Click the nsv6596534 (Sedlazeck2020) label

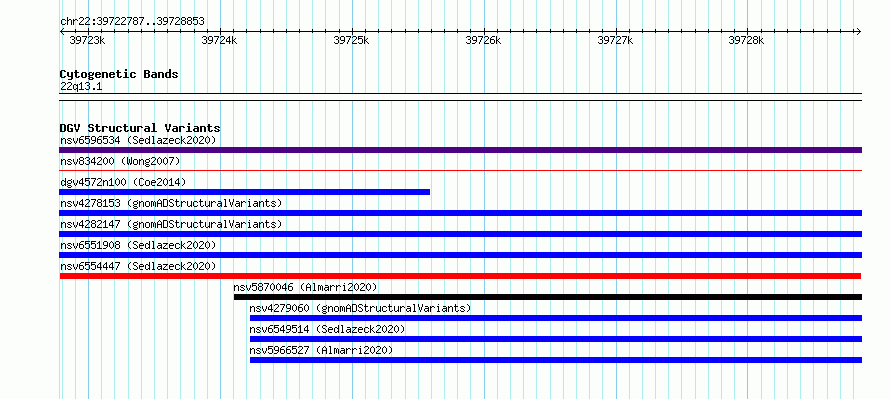pos(138,140)
